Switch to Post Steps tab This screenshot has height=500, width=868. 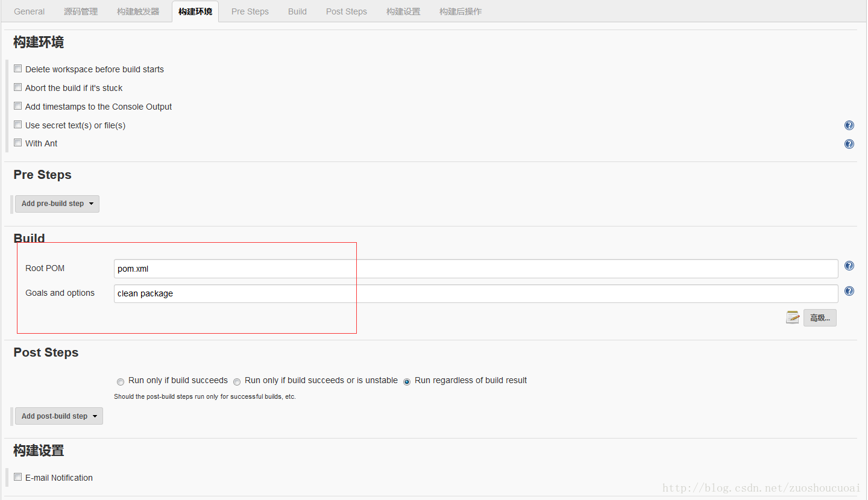coord(347,11)
